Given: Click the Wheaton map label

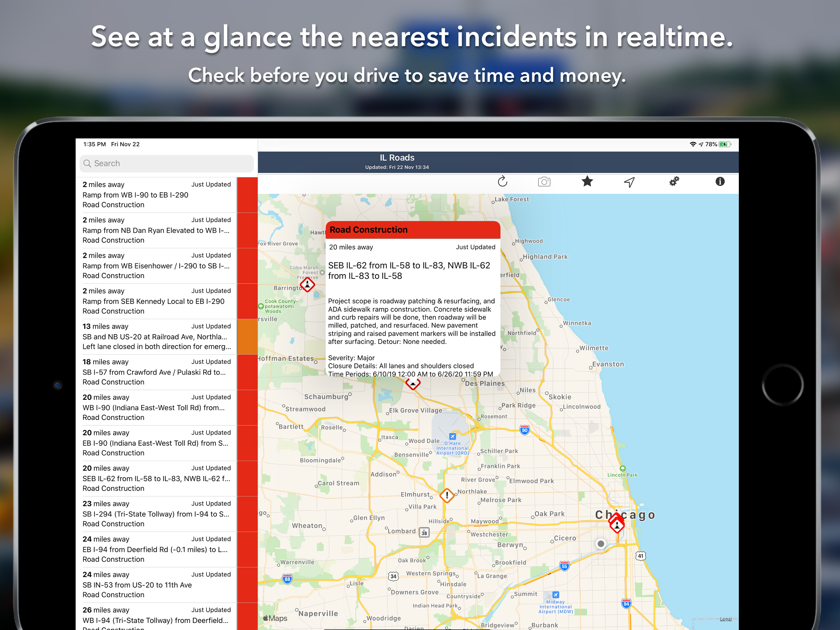Looking at the screenshot, I should click(x=307, y=525).
